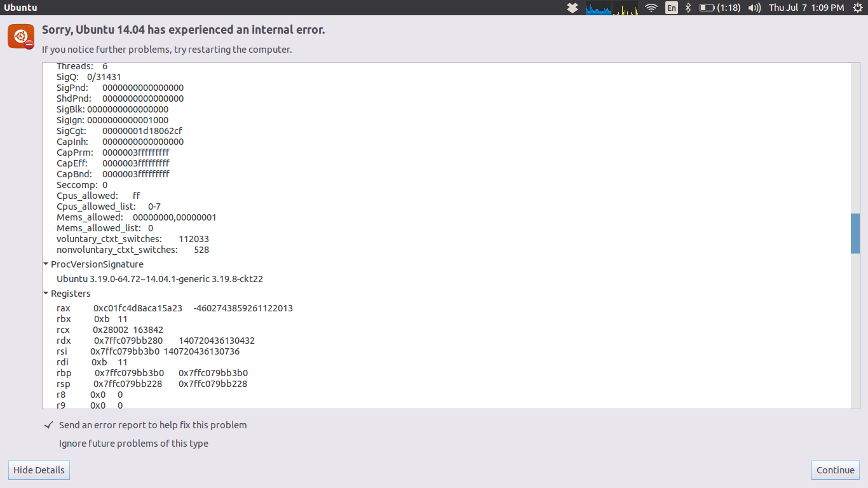
Task: Select the Mems_allowed_list: 0 line
Action: point(105,228)
